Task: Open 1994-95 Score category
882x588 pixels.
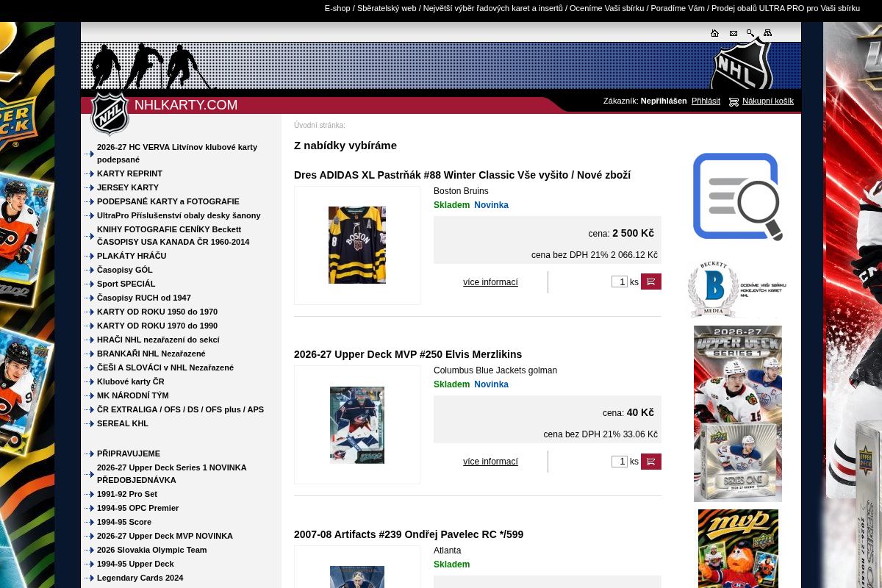Action: (124, 522)
